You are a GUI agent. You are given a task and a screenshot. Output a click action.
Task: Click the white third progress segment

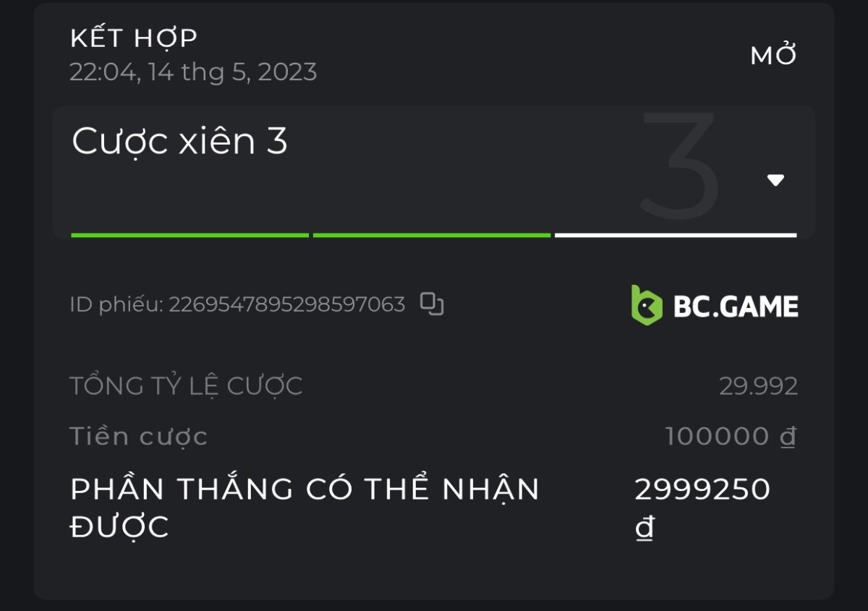point(676,235)
